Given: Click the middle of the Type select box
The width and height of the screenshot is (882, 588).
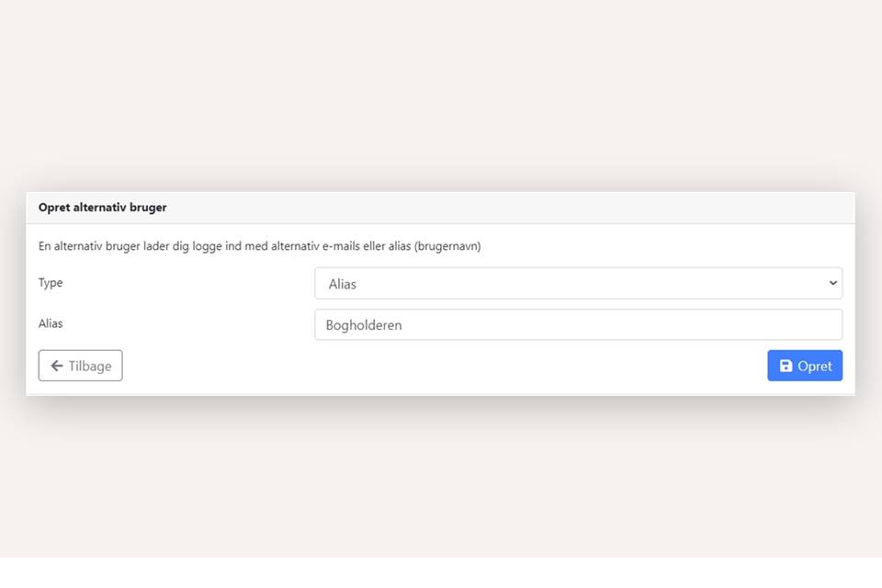Looking at the screenshot, I should point(578,284).
